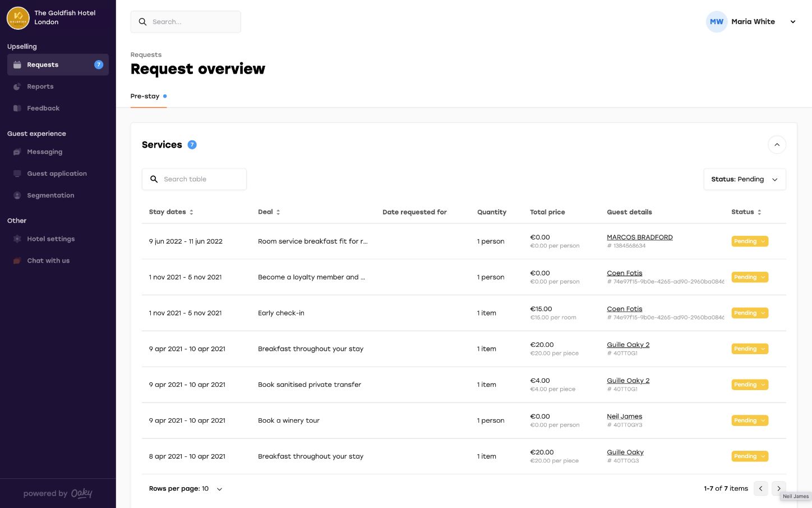
Task: Collapse the Services section
Action: pyautogui.click(x=777, y=145)
